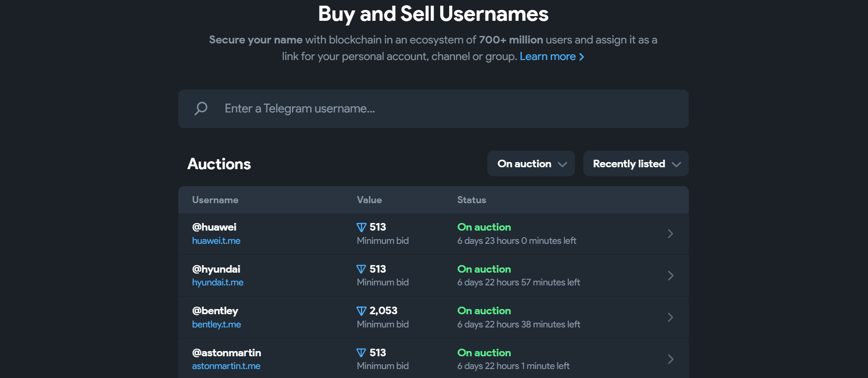Open the astonmartin row arrow chevron
The width and height of the screenshot is (868, 378).
point(670,359)
